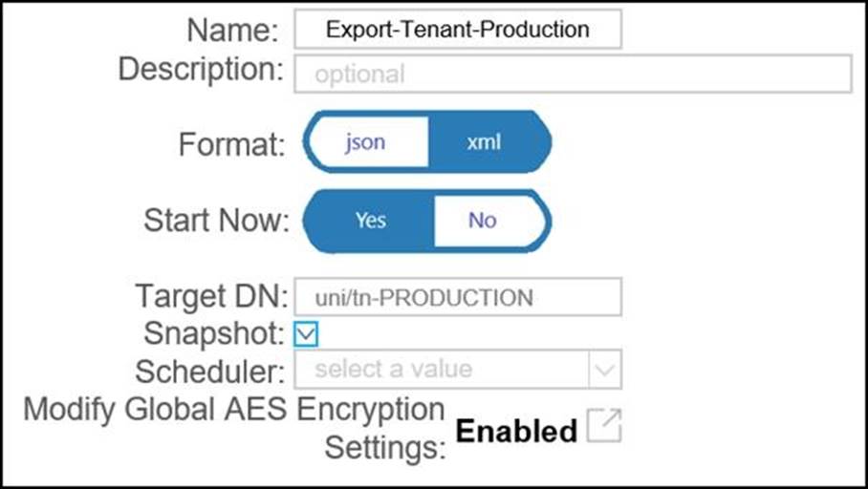Click the "Target DN:" label text

click(211, 296)
